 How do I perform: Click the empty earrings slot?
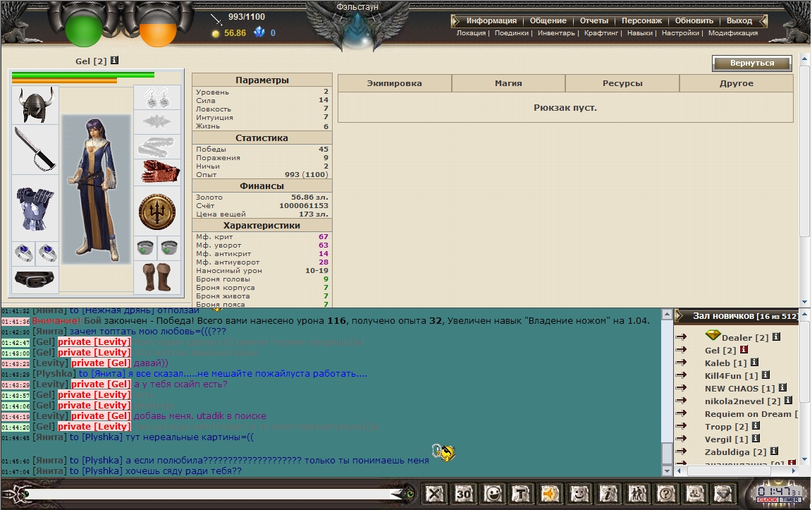click(x=157, y=98)
